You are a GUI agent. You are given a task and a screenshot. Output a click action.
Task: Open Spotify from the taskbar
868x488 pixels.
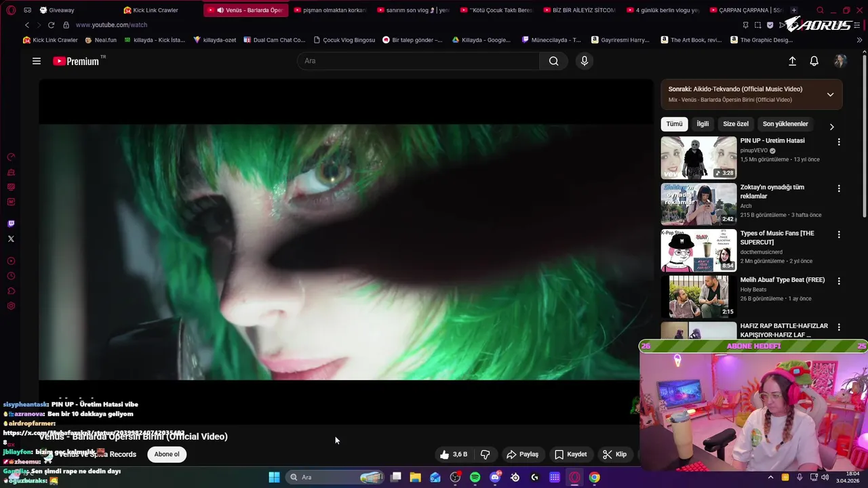[x=475, y=477]
